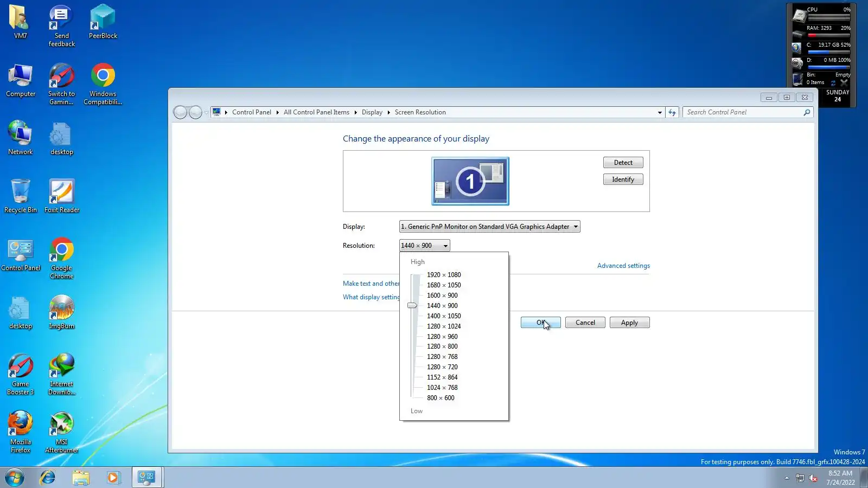Click the Identify button

(623, 179)
